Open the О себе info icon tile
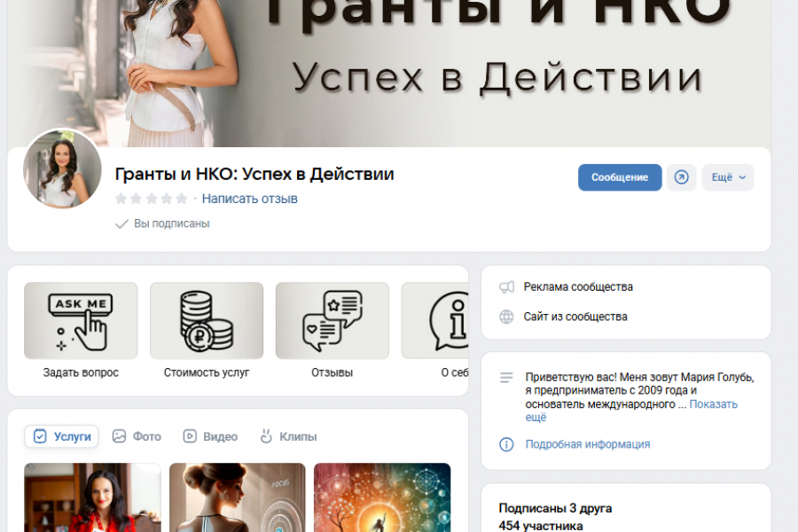Viewport: 798px width, 532px height. (x=435, y=321)
